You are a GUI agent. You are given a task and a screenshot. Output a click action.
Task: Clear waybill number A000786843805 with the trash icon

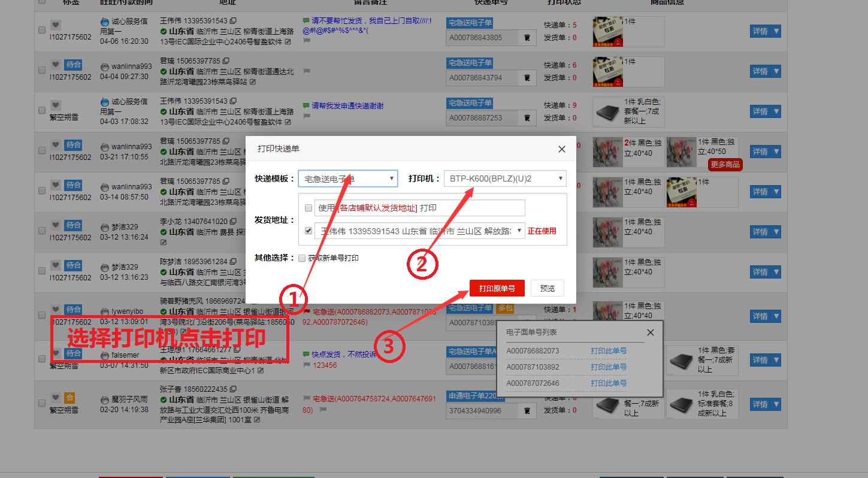527,38
